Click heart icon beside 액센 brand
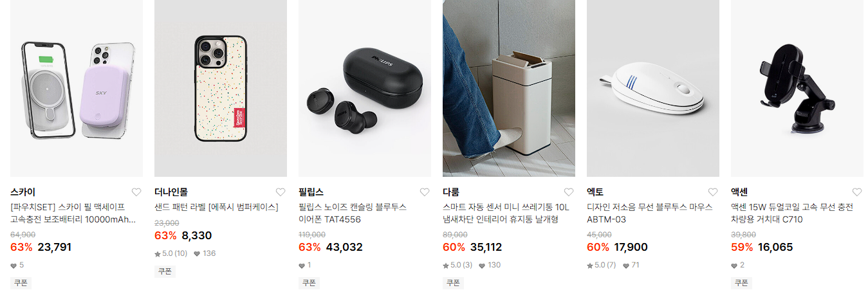 point(857,192)
